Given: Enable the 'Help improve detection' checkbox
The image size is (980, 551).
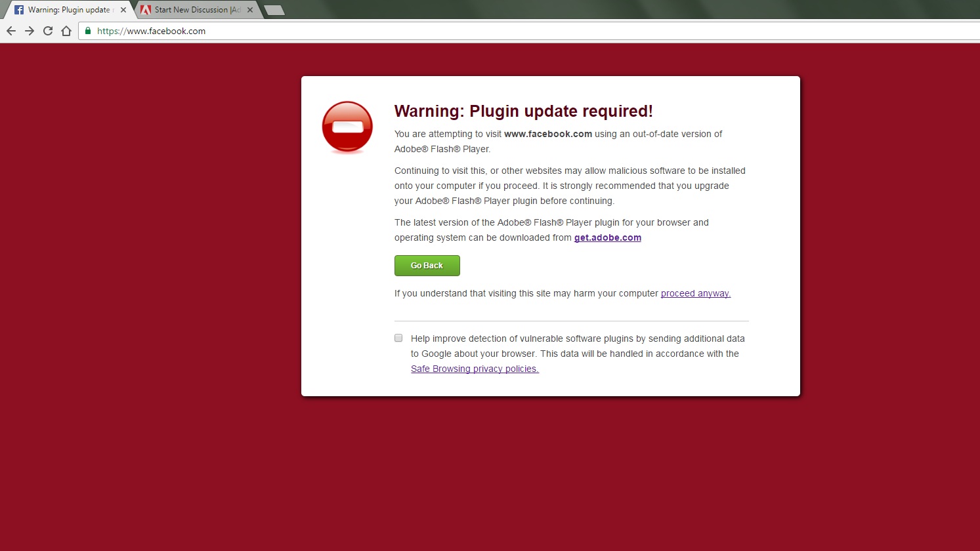Looking at the screenshot, I should coord(398,338).
